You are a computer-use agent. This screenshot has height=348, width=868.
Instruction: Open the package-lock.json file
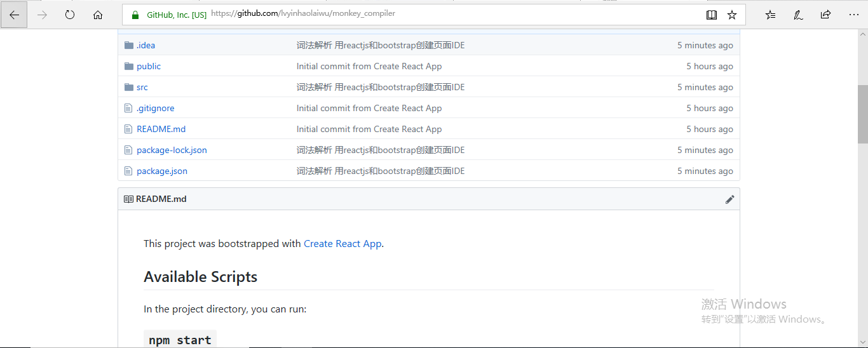(x=172, y=150)
